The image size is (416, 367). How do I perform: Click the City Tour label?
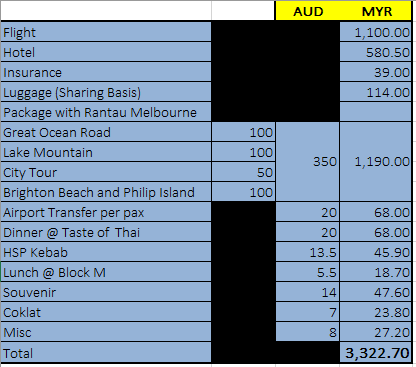tap(106, 172)
